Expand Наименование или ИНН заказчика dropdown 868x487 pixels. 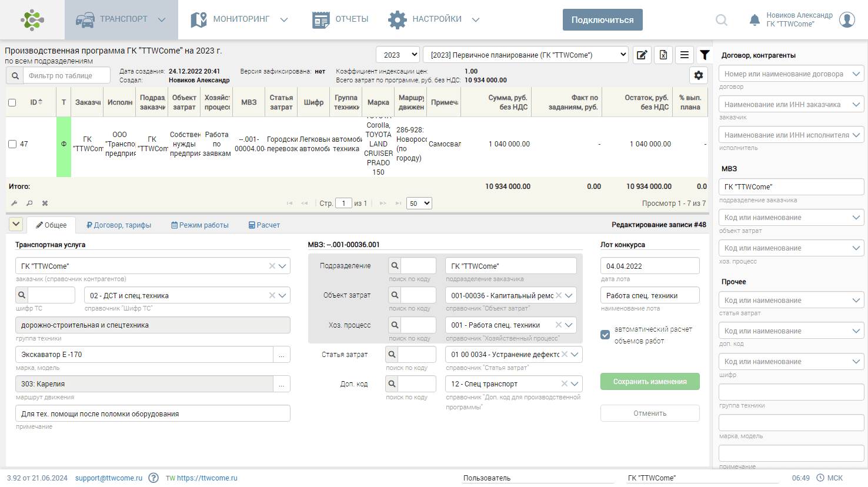(857, 104)
